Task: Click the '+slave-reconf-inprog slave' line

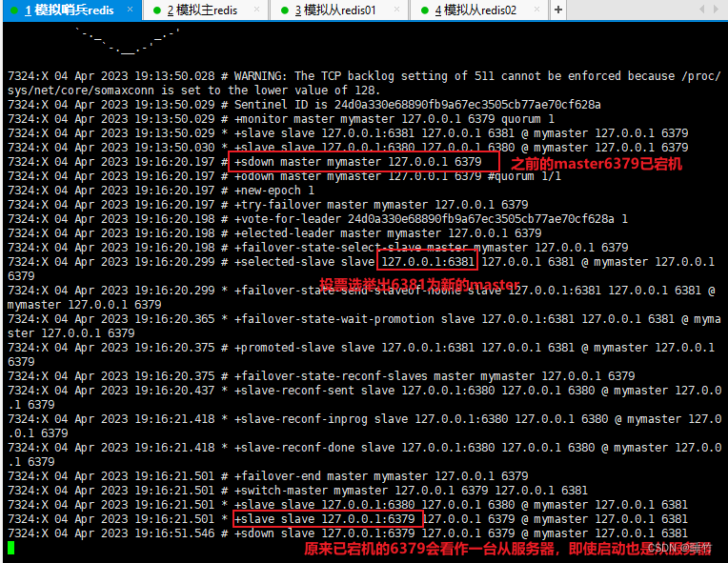Action: (364, 426)
